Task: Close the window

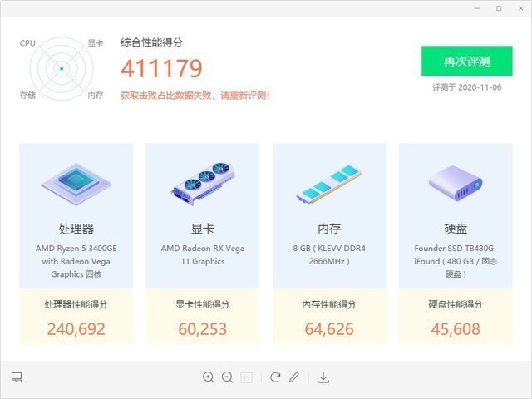Action: pos(521,8)
